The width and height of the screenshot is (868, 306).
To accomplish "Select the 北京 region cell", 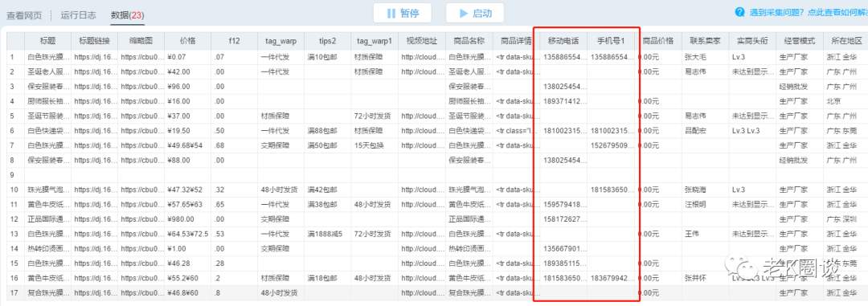I will 845,100.
